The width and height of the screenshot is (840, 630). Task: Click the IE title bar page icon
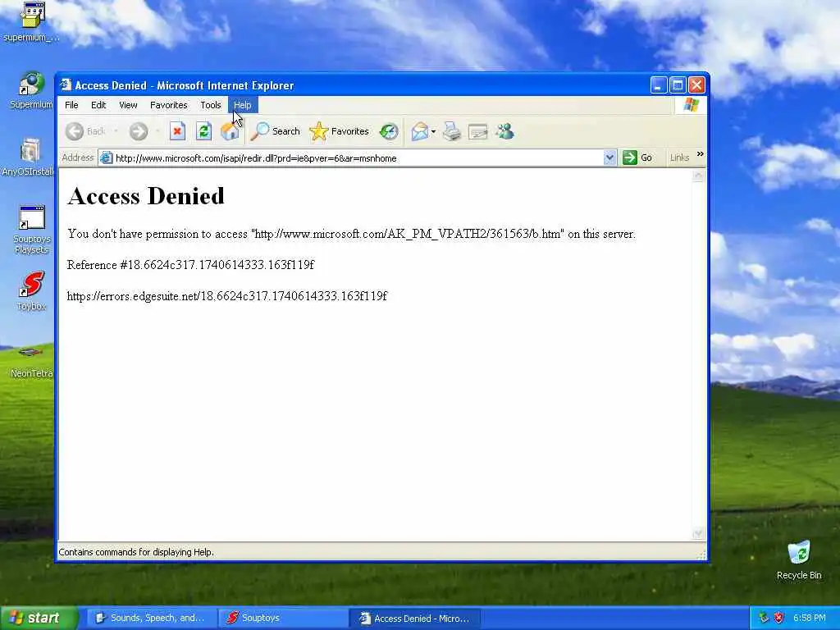click(x=66, y=84)
